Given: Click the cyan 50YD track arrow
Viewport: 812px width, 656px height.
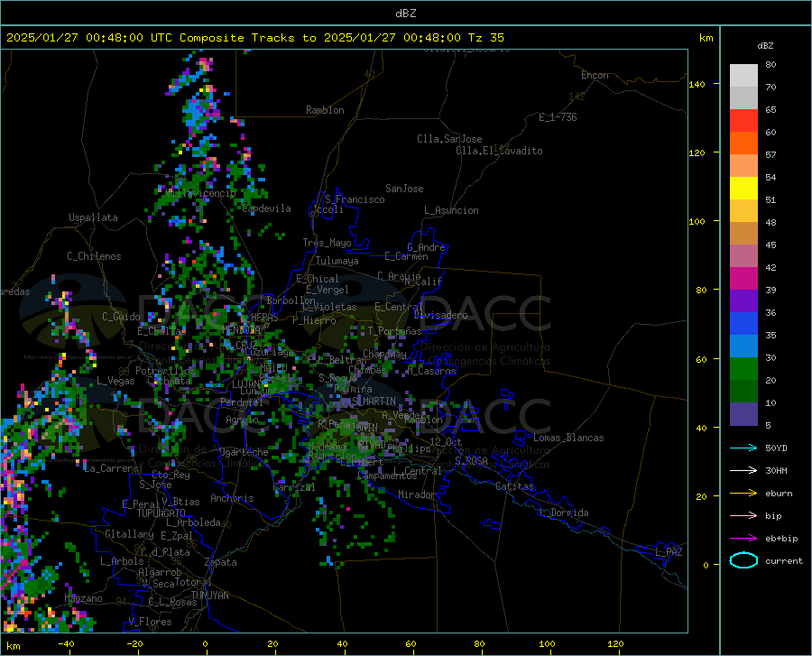Looking at the screenshot, I should point(743,448).
